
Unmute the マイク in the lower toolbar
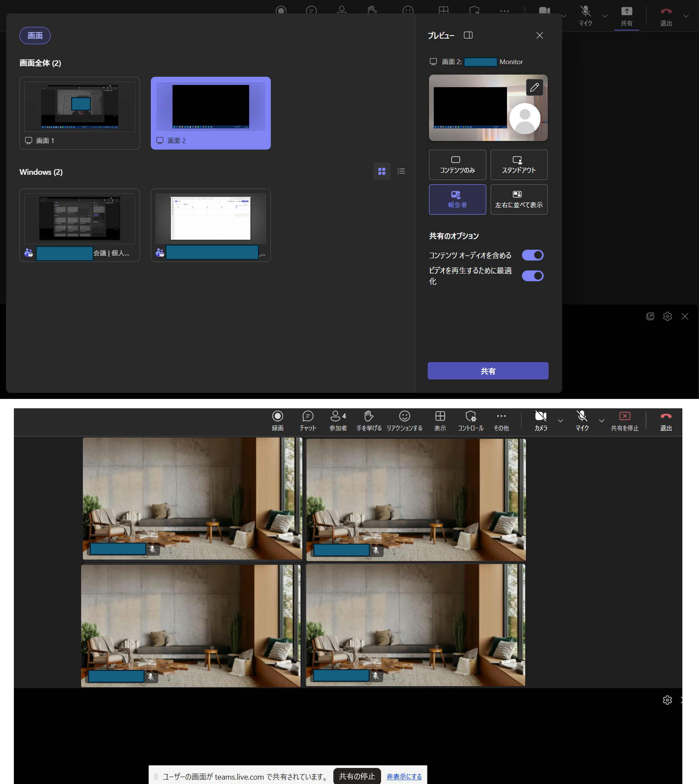pyautogui.click(x=582, y=421)
